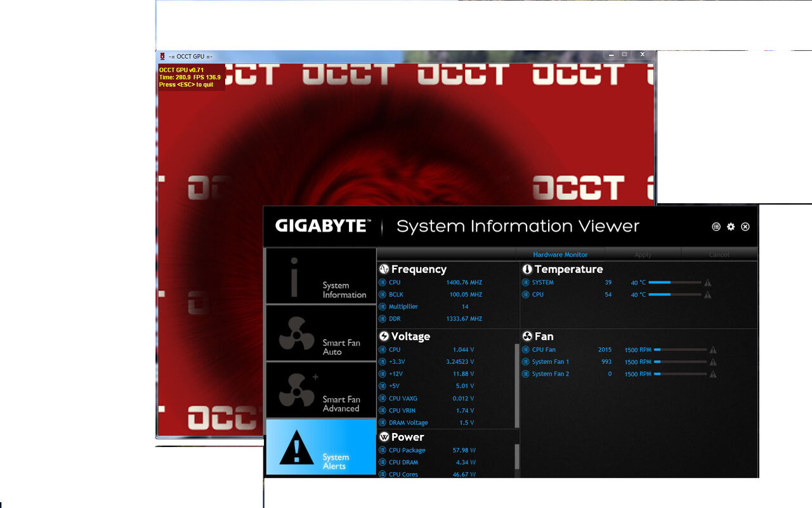Click the list icon beside CPU DRAM
The image size is (812, 508).
[x=383, y=462]
